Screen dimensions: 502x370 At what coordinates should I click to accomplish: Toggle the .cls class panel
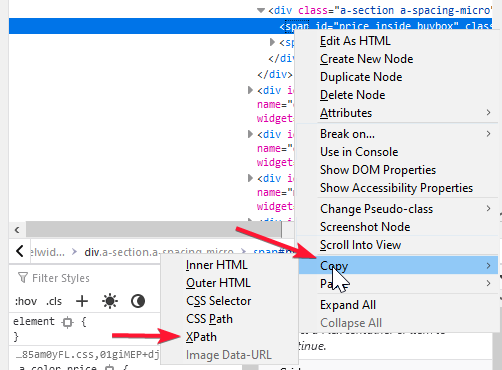point(54,301)
